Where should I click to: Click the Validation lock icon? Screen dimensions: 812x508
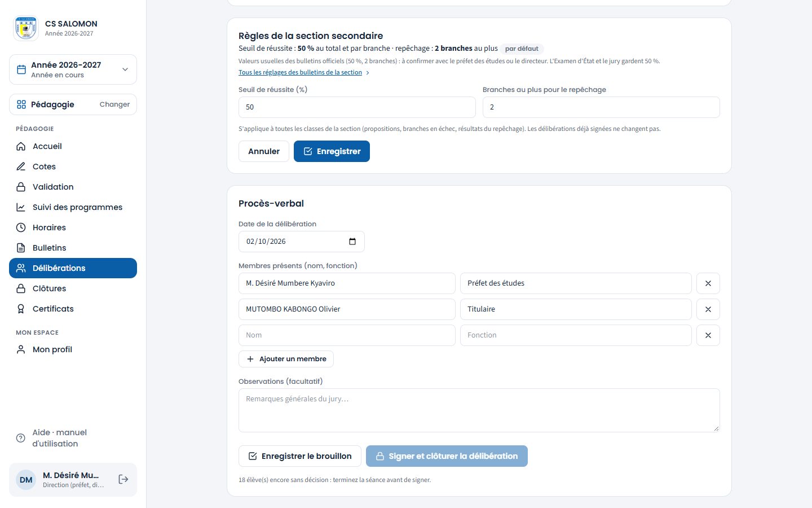(21, 187)
